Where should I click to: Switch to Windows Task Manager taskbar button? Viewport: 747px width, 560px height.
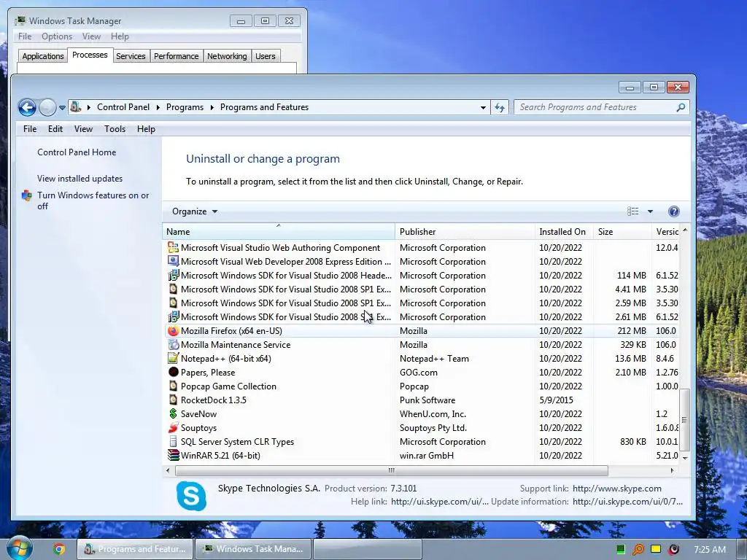pos(253,549)
